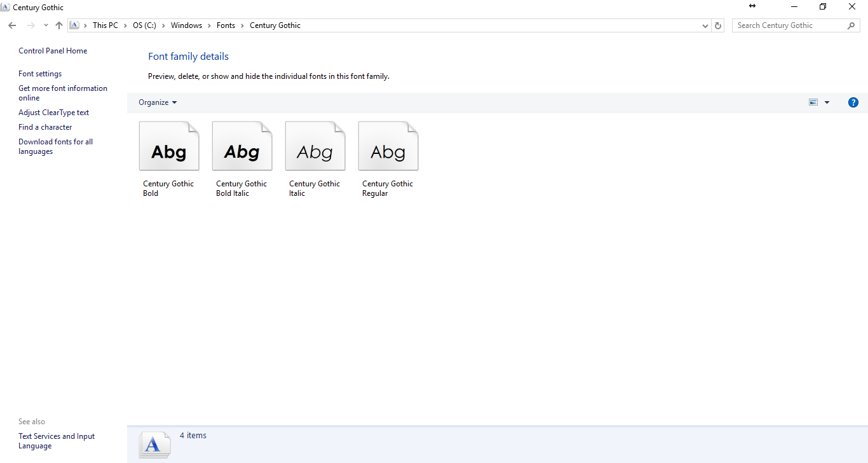Click the blue Help question mark icon
868x463 pixels.
coord(853,102)
